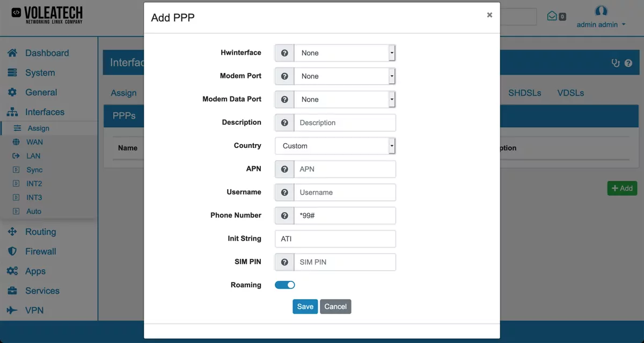Screen dimensions: 644x343
Task: Open the Firewall shield icon in sidebar
Action: click(13, 251)
